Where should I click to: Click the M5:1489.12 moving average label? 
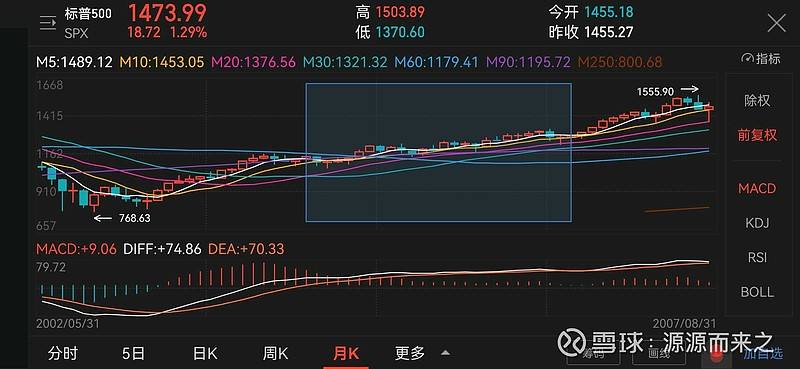coord(74,62)
